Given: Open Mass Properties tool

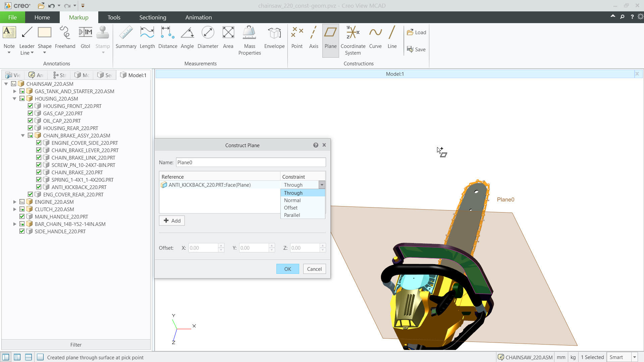Looking at the screenshot, I should click(250, 41).
